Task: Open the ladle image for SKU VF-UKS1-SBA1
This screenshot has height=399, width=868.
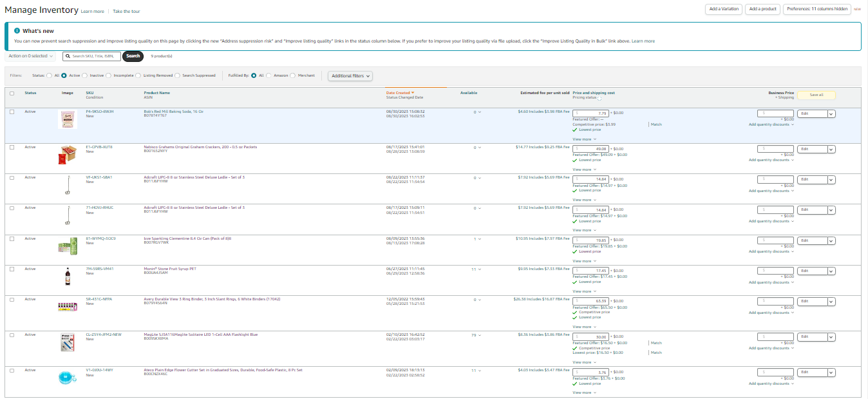Action: tap(68, 185)
